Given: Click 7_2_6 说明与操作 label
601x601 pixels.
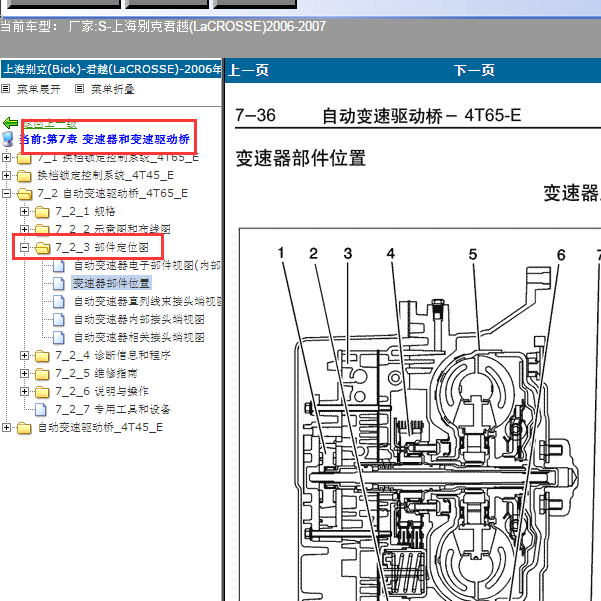Looking at the screenshot, I should (x=102, y=391).
